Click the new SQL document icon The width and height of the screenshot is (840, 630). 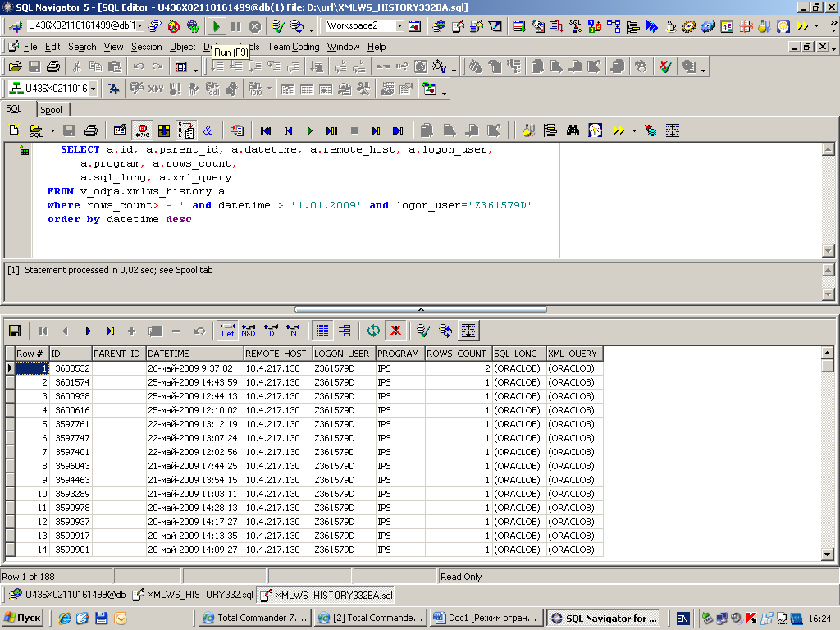pos(14,130)
